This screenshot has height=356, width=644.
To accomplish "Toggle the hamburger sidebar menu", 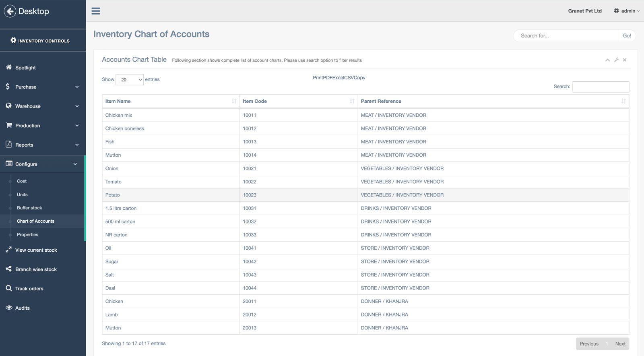I will tap(96, 11).
